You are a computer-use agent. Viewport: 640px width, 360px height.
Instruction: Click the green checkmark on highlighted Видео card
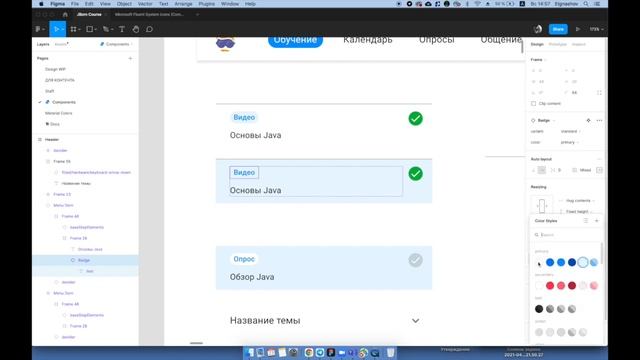(416, 174)
